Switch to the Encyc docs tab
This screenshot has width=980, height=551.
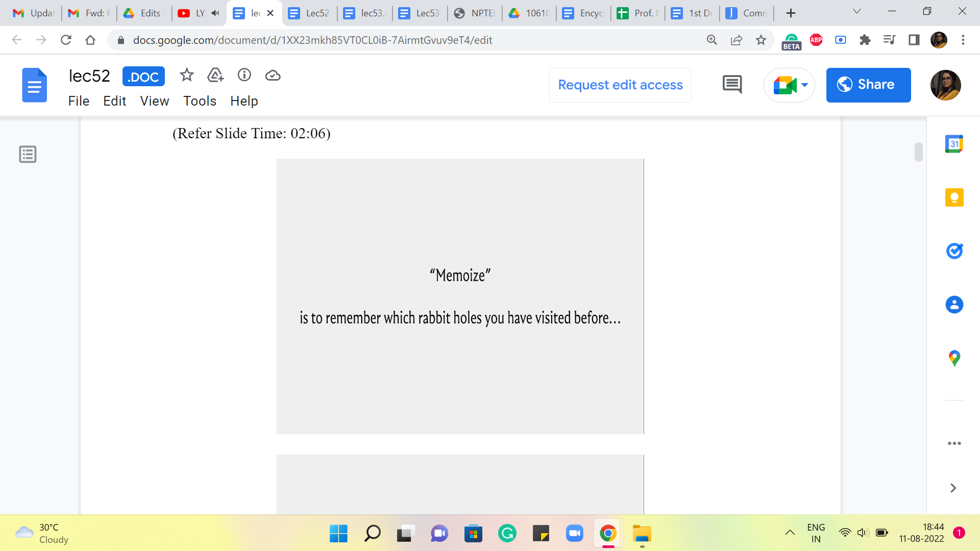click(x=583, y=13)
